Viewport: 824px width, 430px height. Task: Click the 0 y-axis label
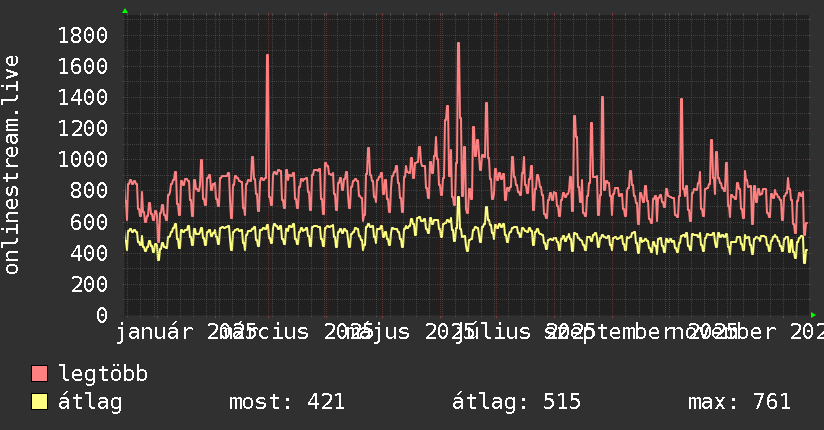pyautogui.click(x=102, y=315)
